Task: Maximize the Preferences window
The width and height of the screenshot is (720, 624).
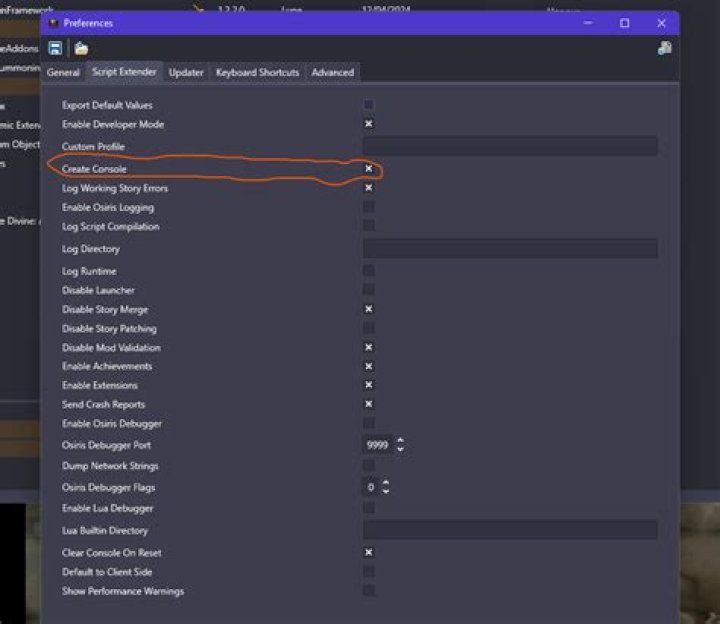Action: 624,23
